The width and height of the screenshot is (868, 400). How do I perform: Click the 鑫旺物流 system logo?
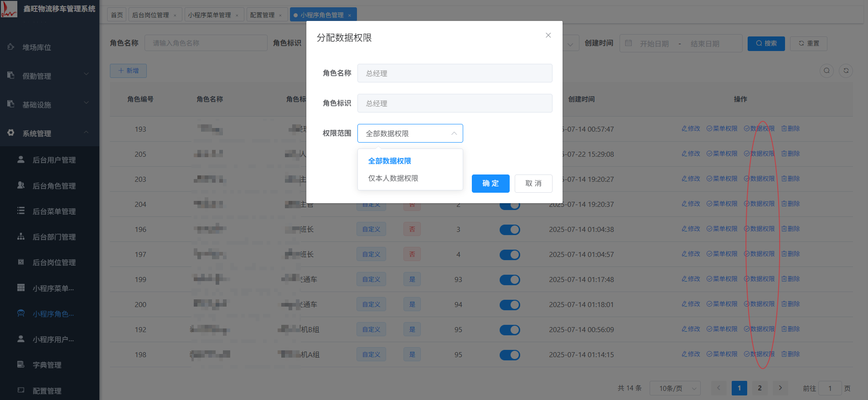9,9
